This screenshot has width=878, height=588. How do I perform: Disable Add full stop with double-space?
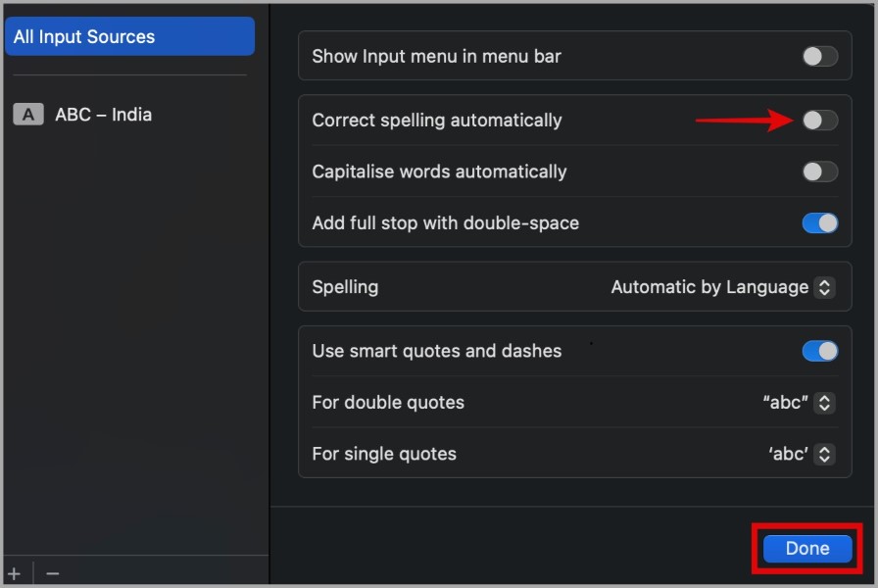tap(819, 223)
